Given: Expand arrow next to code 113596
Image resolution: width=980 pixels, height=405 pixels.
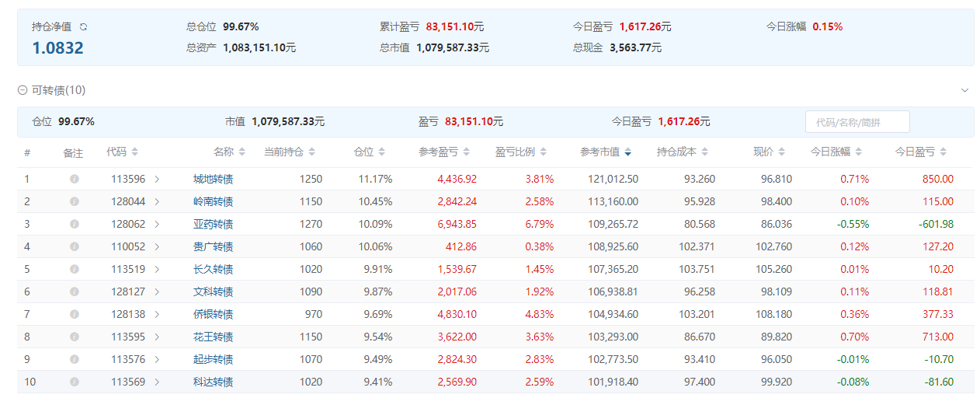Looking at the screenshot, I should 157,179.
